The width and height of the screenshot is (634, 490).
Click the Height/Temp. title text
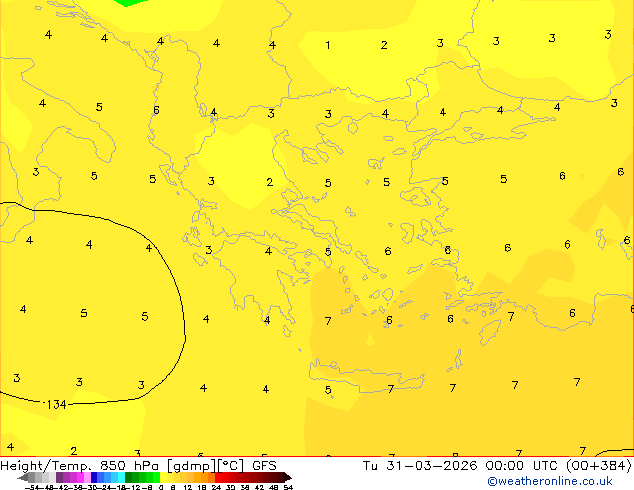tap(46, 466)
